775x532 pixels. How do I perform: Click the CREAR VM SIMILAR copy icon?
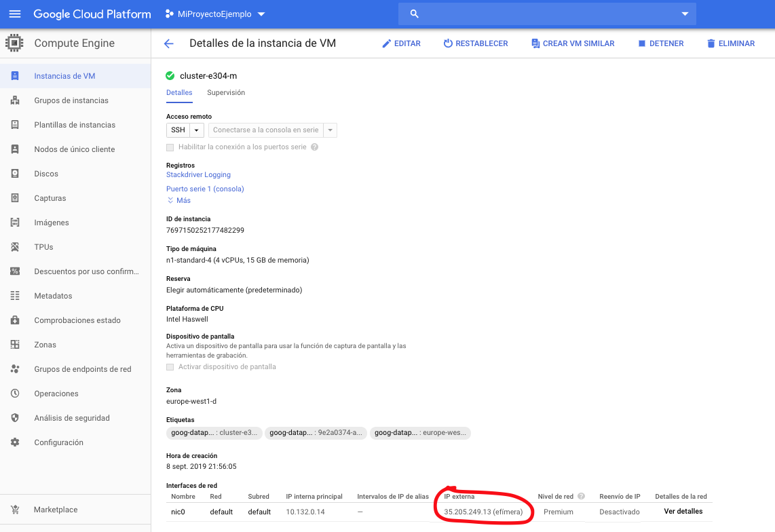pyautogui.click(x=535, y=43)
